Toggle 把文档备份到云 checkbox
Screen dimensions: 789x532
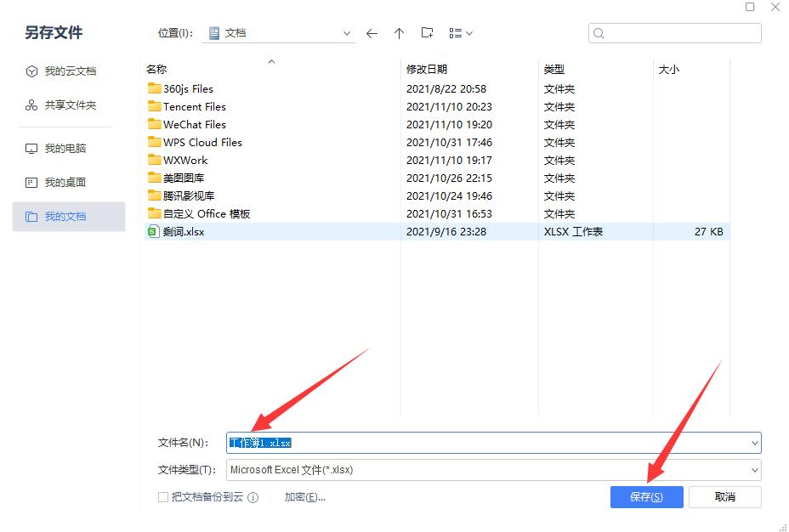[x=163, y=498]
